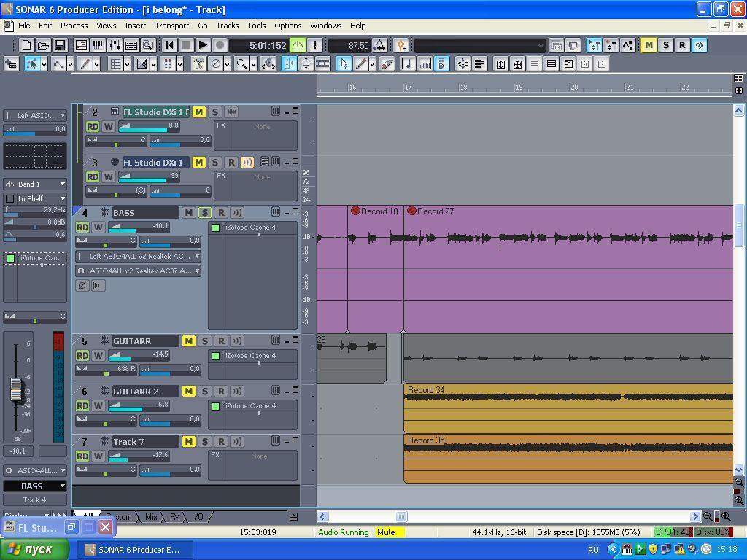Open the Transport menu

[x=171, y=26]
